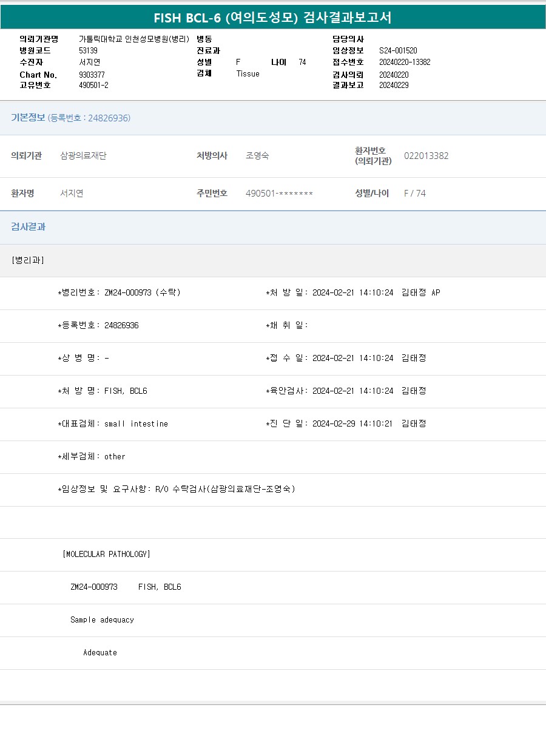This screenshot has width=546, height=756.
Task: Click the Adequate result text
Action: tap(100, 652)
